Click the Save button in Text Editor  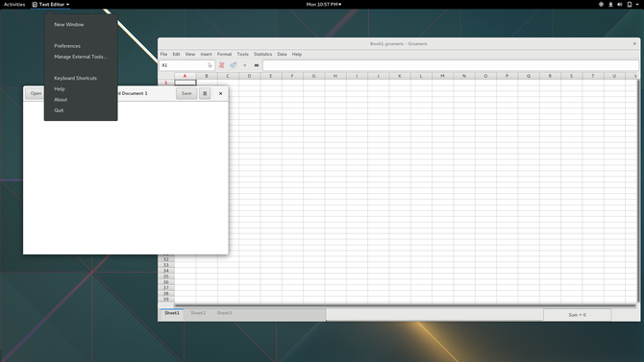pos(186,93)
